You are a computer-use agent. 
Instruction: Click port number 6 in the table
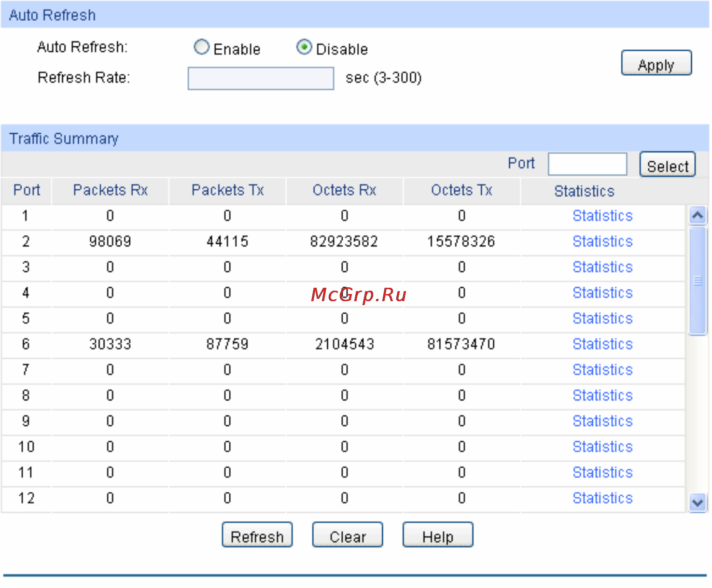[x=26, y=344]
